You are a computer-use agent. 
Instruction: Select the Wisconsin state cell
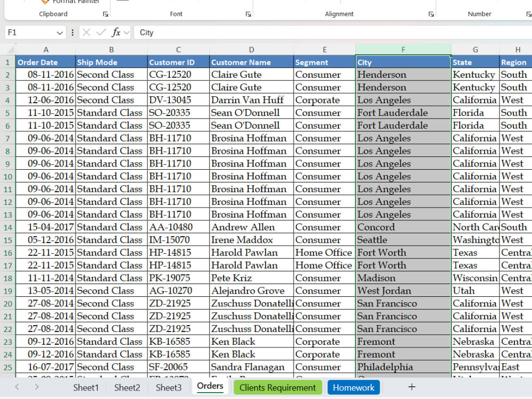click(x=475, y=278)
